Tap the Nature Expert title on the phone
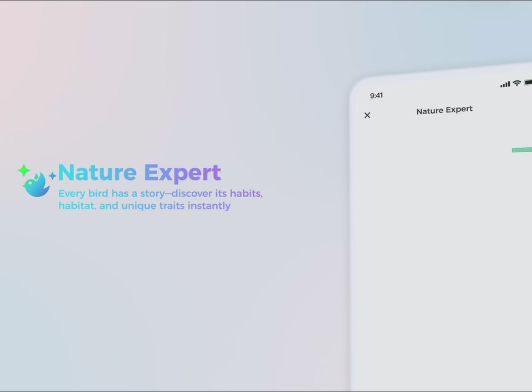The image size is (532, 392). pyautogui.click(x=444, y=110)
